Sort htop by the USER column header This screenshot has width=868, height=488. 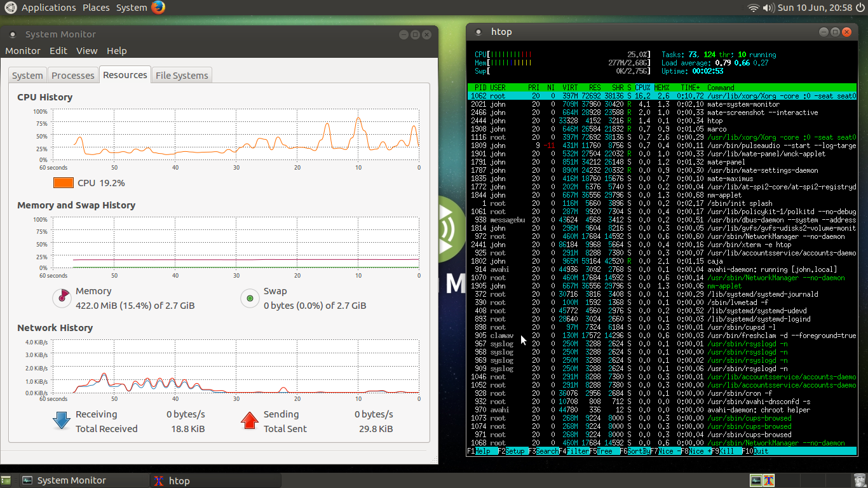[498, 88]
